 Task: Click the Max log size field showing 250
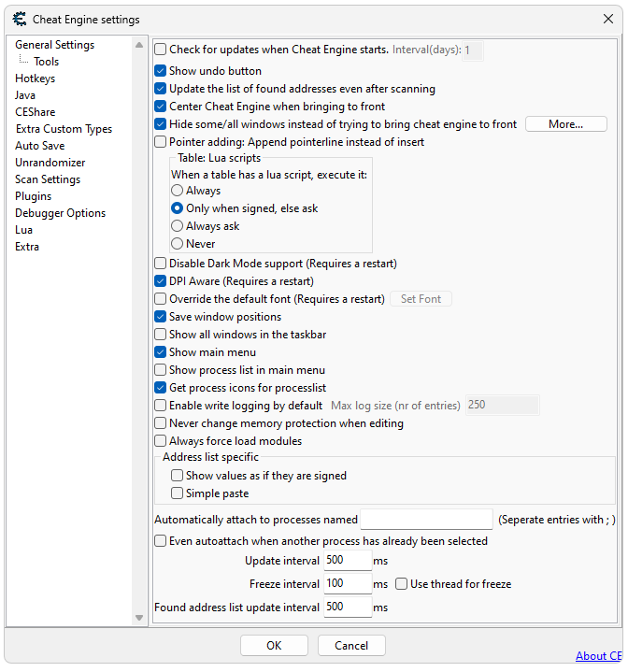pyautogui.click(x=502, y=405)
